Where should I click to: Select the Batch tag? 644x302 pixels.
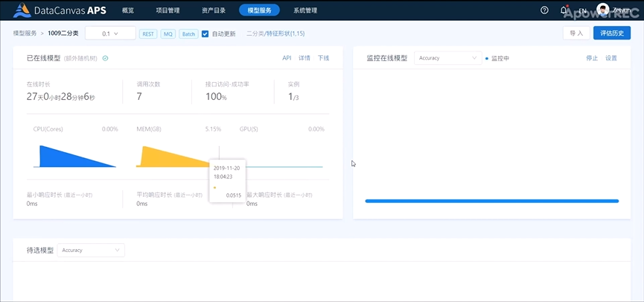(189, 34)
